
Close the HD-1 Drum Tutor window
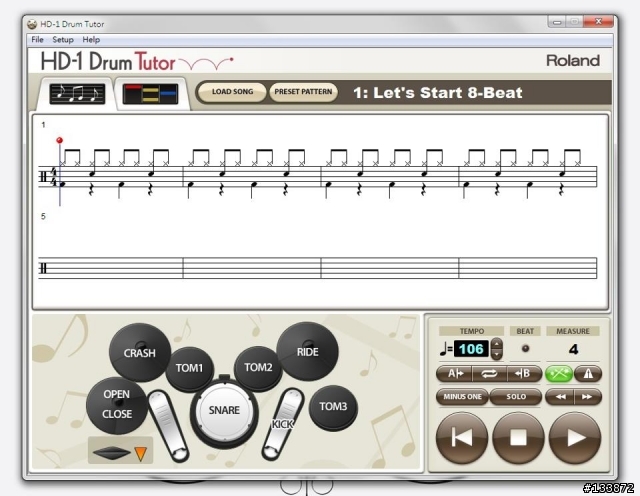[598, 22]
